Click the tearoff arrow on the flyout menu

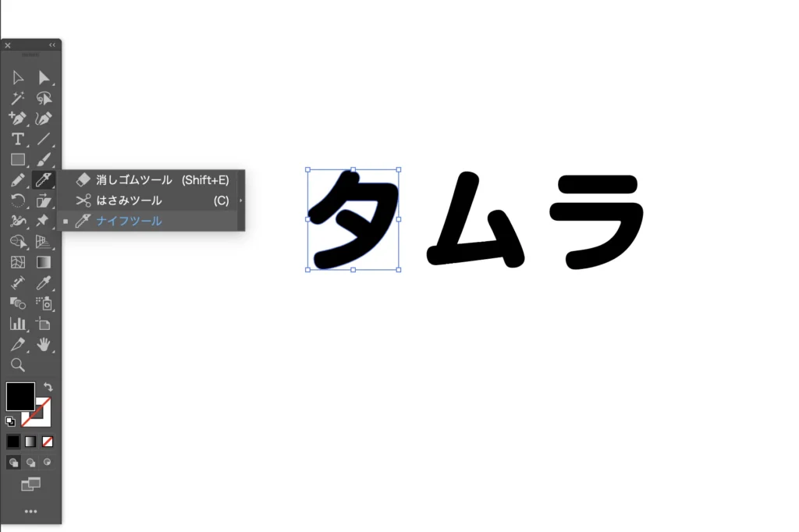[241, 200]
